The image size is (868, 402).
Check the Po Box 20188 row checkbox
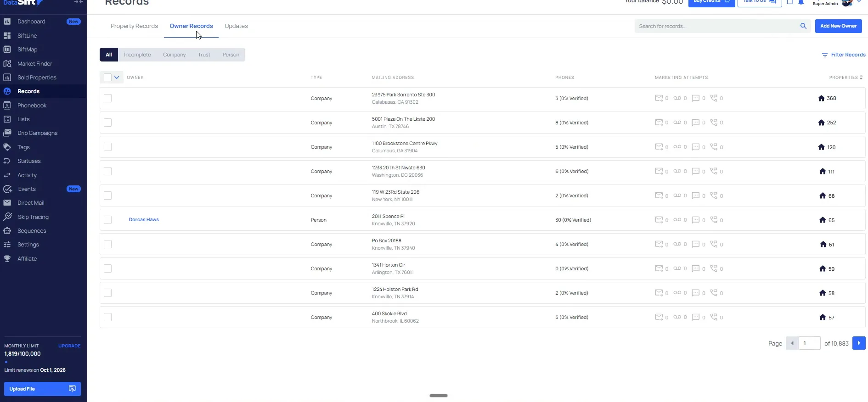point(107,244)
